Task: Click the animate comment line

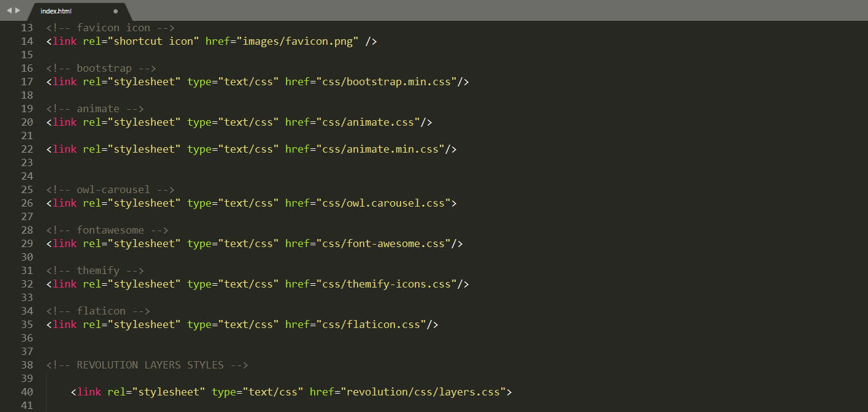Action: click(95, 109)
